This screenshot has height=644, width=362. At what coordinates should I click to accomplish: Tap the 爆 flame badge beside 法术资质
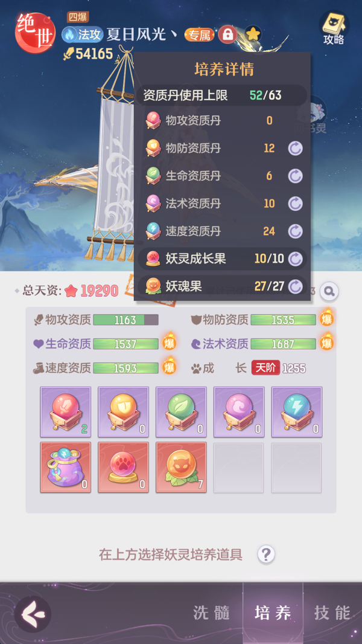point(327,342)
